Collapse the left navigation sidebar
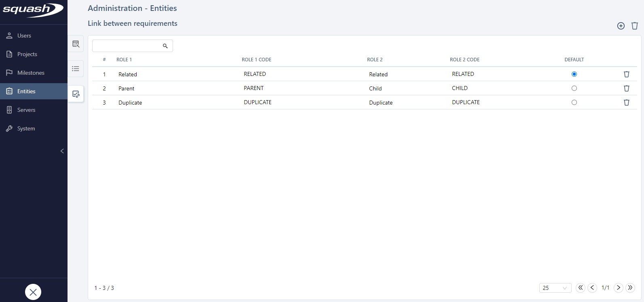Image resolution: width=644 pixels, height=302 pixels. pyautogui.click(x=62, y=151)
